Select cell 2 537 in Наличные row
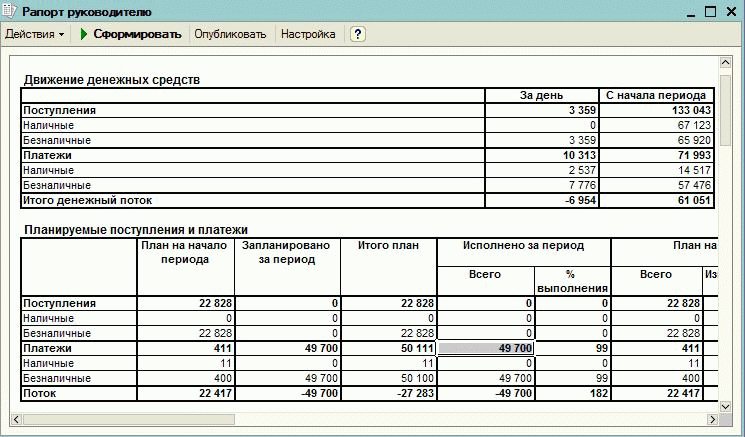This screenshot has width=745, height=437. point(542,170)
